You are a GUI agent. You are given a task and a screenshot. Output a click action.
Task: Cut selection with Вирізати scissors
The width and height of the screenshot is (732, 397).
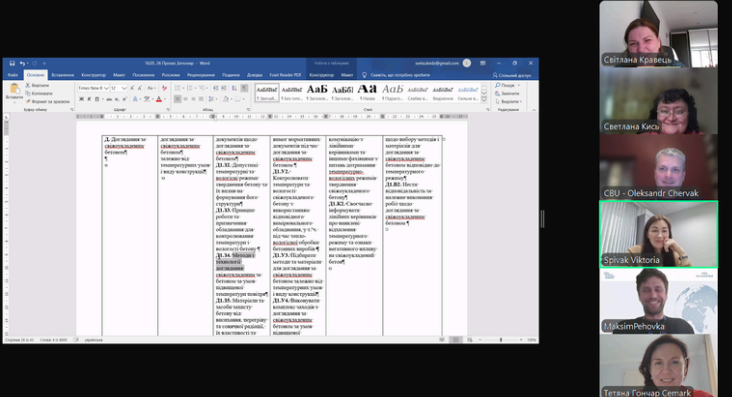click(37, 85)
